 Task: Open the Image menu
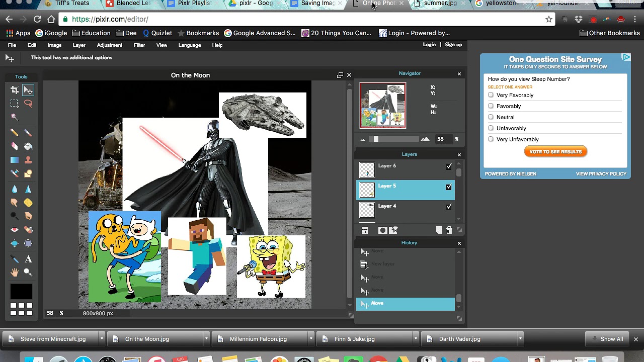pos(54,45)
